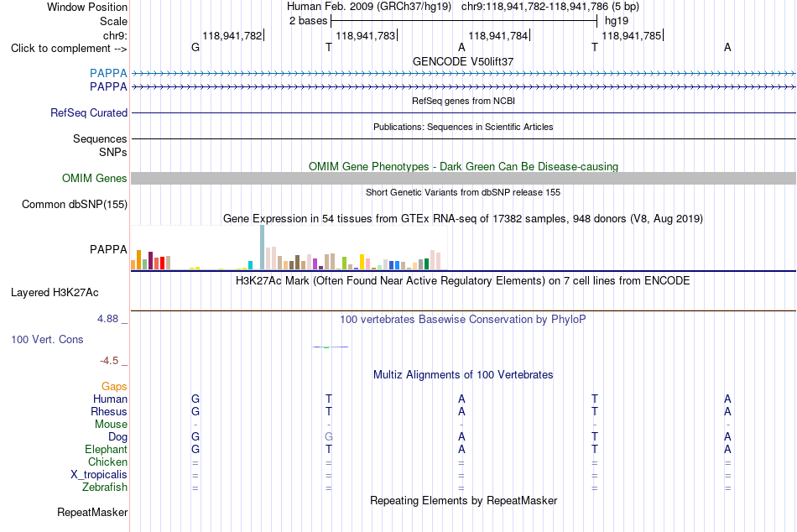Click the gray OMIM Genes bar
The image size is (797, 532).
pos(464,178)
